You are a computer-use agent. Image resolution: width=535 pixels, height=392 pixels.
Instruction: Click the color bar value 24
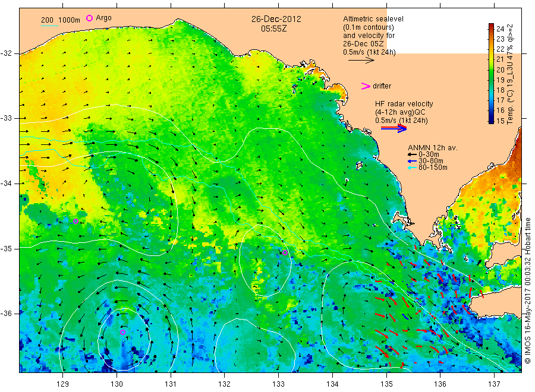click(500, 29)
